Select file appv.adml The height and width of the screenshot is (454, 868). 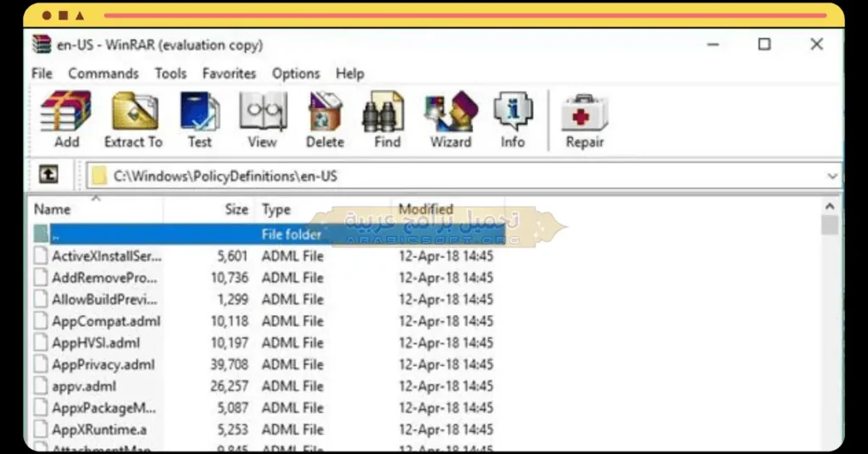point(84,386)
